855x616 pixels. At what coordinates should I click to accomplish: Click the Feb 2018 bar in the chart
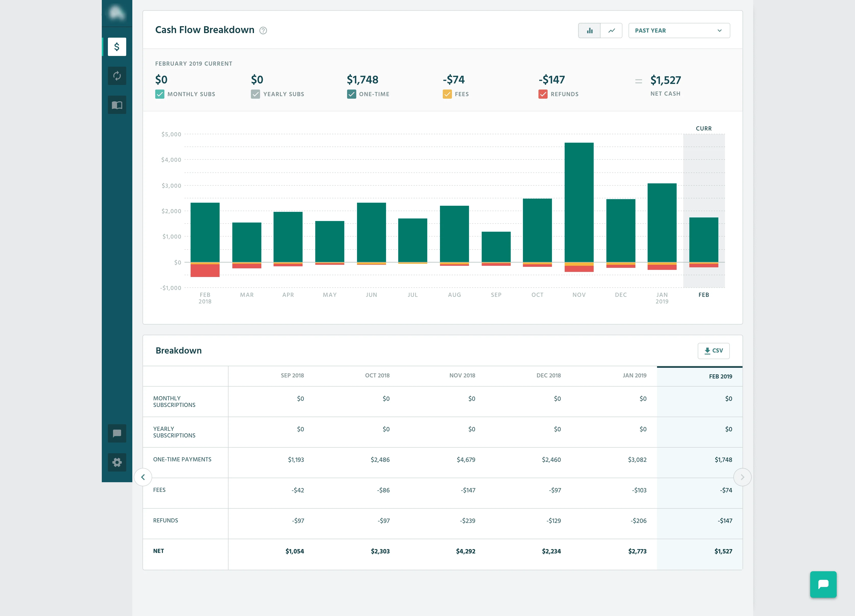pos(205,232)
